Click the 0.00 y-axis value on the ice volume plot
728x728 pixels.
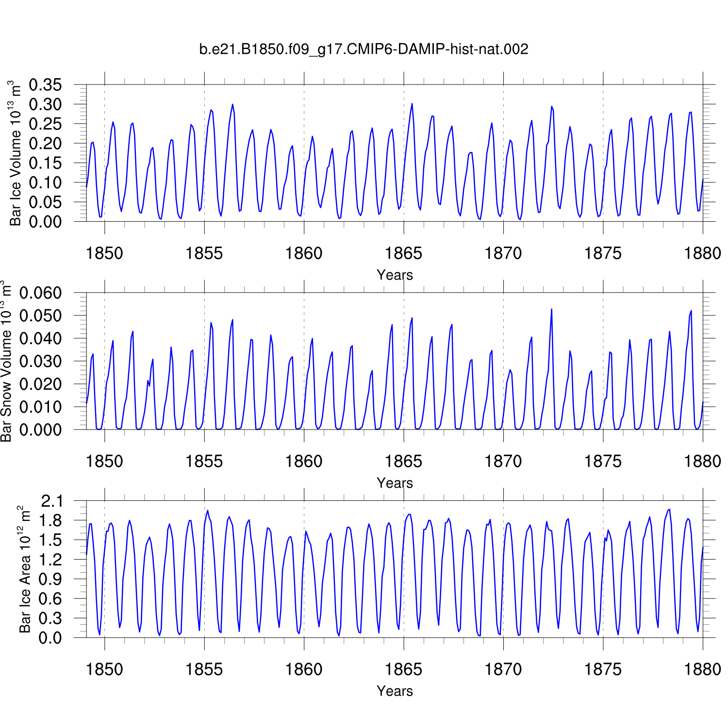pyautogui.click(x=46, y=222)
